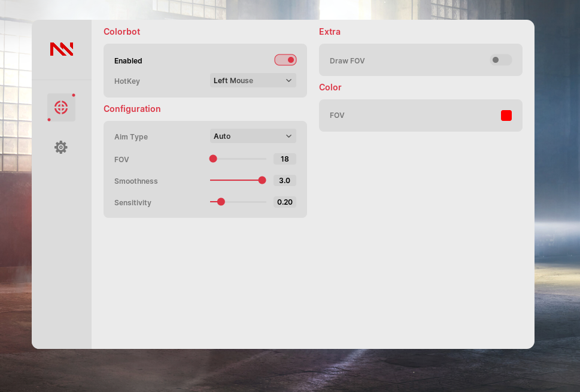Select the Smoothness value box showing 3.0
This screenshot has width=580, height=392.
click(285, 181)
